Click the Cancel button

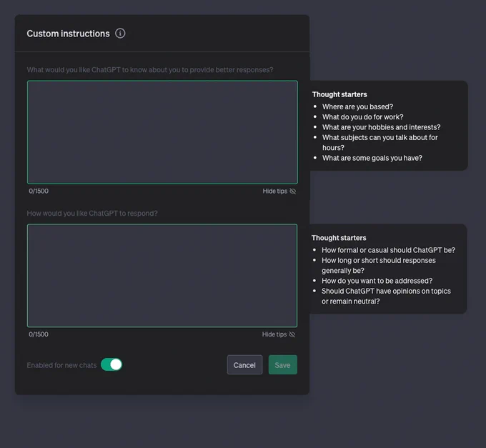tap(244, 365)
